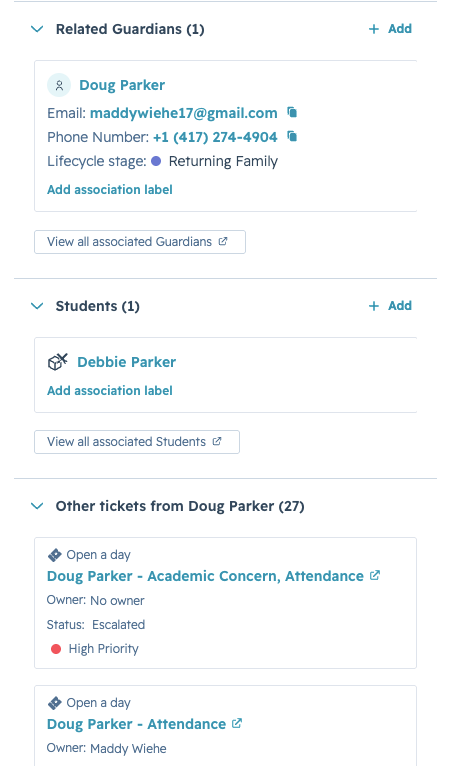This screenshot has height=766, width=449.
Task: Add a new student association
Action: [x=390, y=306]
